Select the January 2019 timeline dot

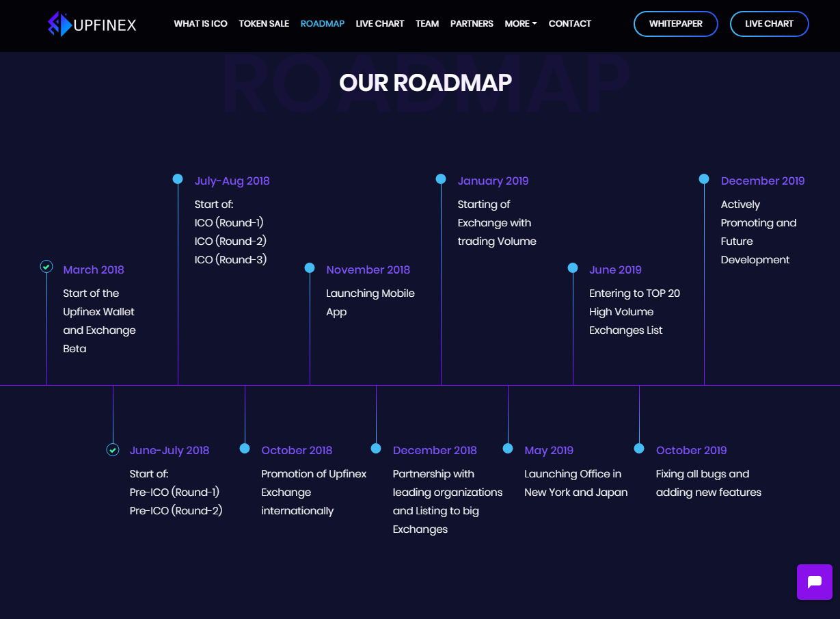[441, 179]
